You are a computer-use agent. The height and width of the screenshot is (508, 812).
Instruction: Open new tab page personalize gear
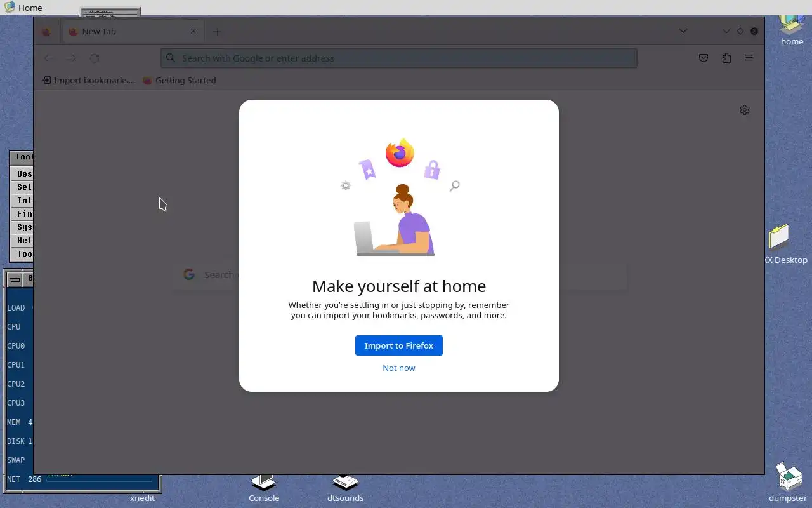click(745, 110)
